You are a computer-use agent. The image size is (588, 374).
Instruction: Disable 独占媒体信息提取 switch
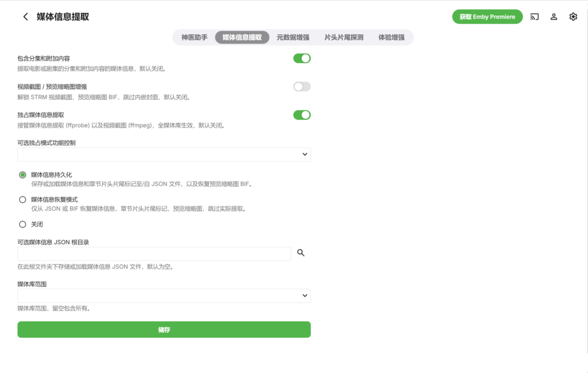coord(302,115)
